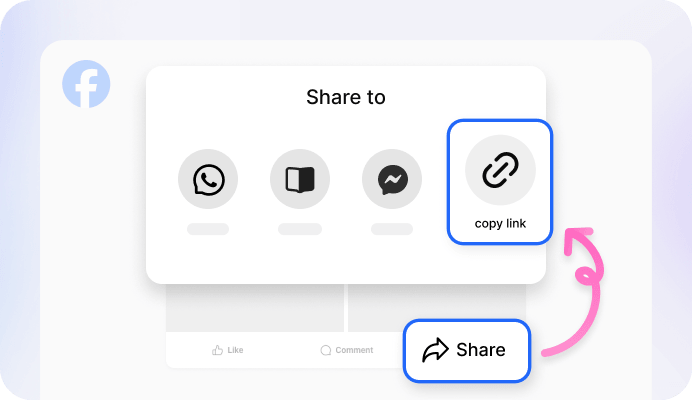The image size is (692, 400).
Task: Click the thumbs-up Like icon
Action: (218, 350)
